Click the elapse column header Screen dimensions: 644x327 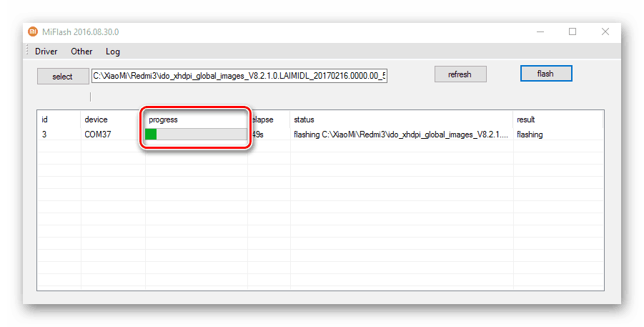(264, 119)
